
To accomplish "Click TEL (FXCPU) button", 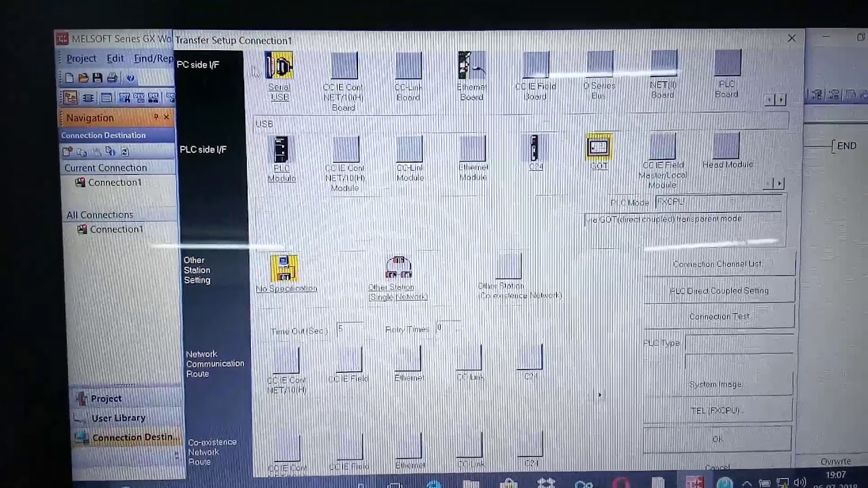I will (717, 411).
